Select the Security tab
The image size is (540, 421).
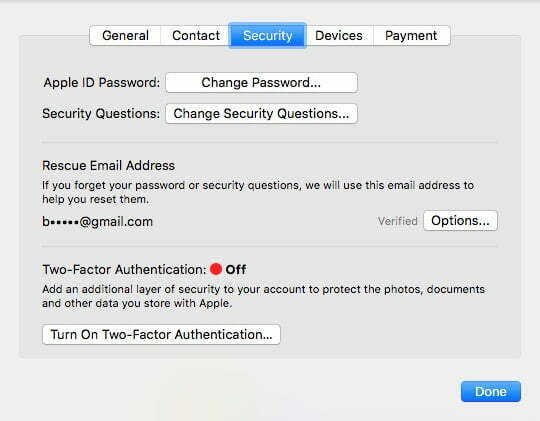pos(268,35)
